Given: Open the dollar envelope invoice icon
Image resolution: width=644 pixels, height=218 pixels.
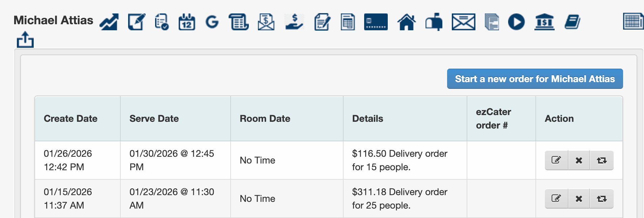Looking at the screenshot, I should point(266,22).
